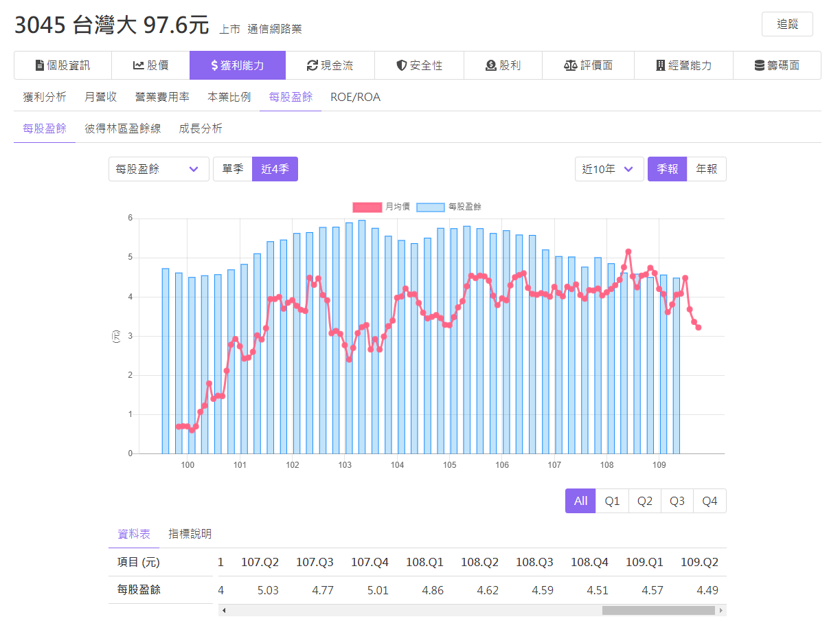Open the 股價 tab with chart icon
The width and height of the screenshot is (840, 641).
pyautogui.click(x=150, y=65)
